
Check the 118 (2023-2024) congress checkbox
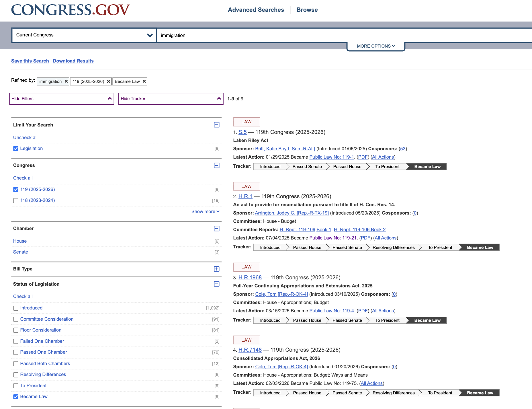pos(16,200)
